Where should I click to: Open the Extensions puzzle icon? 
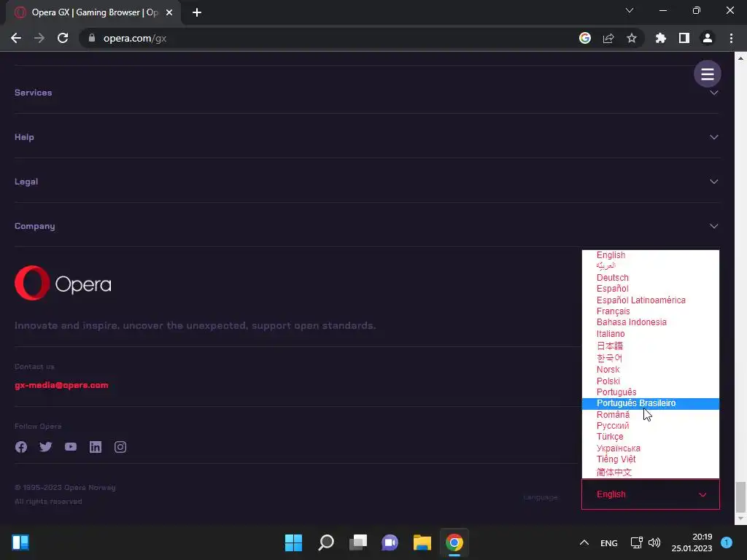point(661,38)
